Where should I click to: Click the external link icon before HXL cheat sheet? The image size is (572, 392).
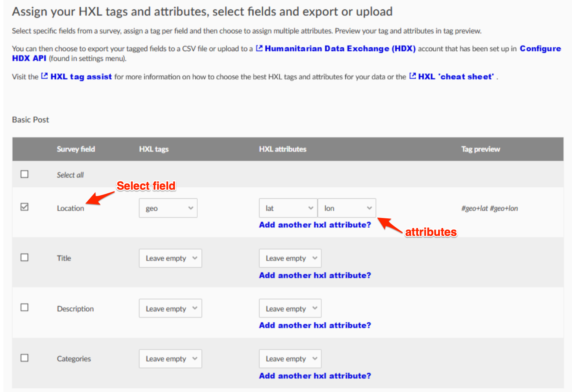coord(413,76)
